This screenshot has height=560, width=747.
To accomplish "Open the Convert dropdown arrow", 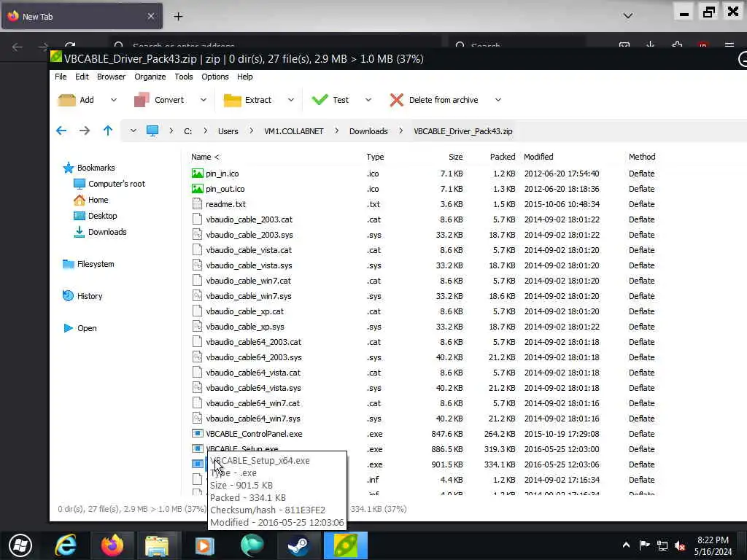I will point(204,100).
